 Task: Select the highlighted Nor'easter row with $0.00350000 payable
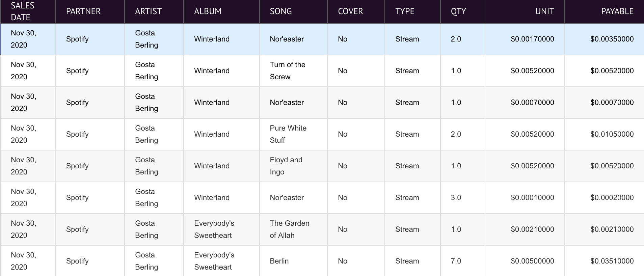pos(322,39)
